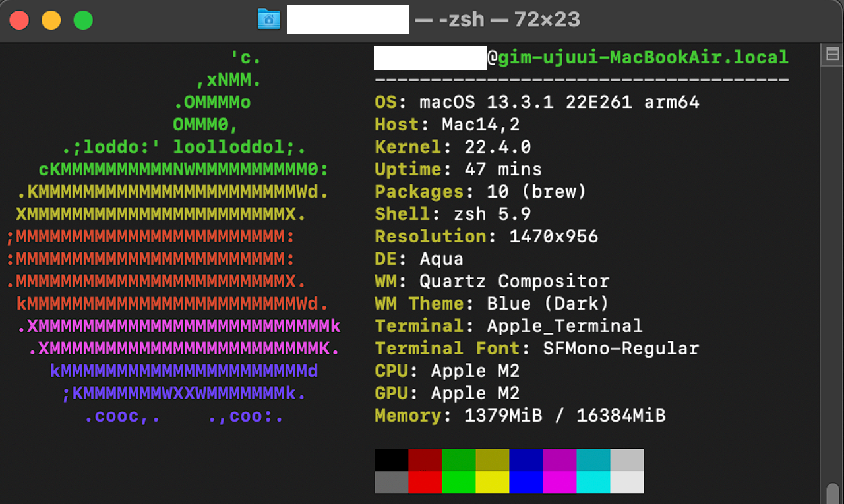Image resolution: width=844 pixels, height=504 pixels.
Task: Click the Host value 'Mac14,2'
Action: (x=481, y=125)
